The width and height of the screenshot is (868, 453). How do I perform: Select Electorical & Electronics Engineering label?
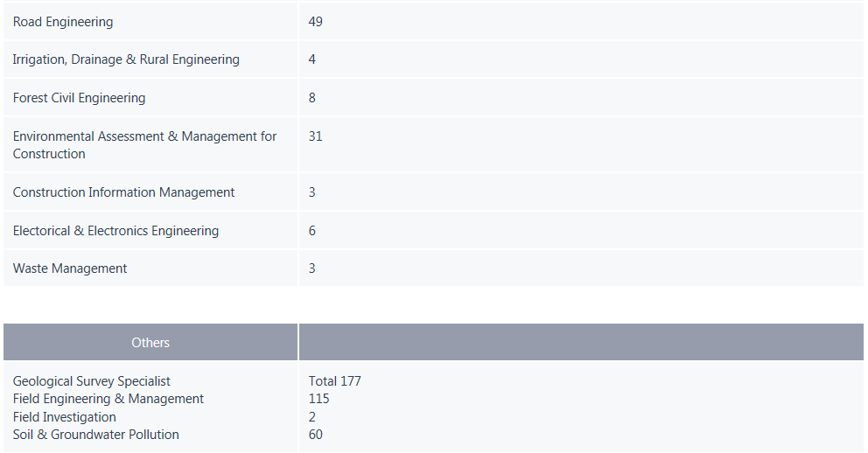pos(115,231)
